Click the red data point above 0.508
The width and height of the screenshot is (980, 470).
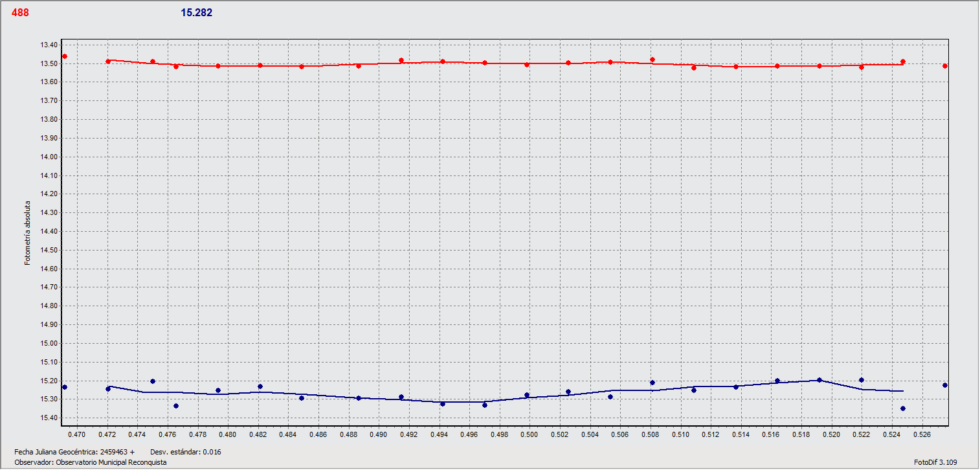652,60
